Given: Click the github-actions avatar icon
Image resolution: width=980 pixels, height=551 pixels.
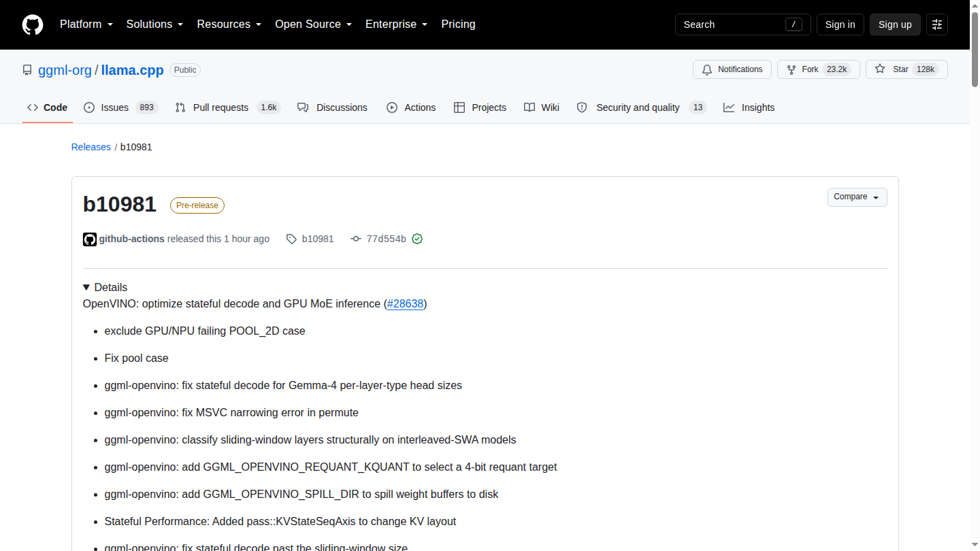Looking at the screenshot, I should (90, 239).
